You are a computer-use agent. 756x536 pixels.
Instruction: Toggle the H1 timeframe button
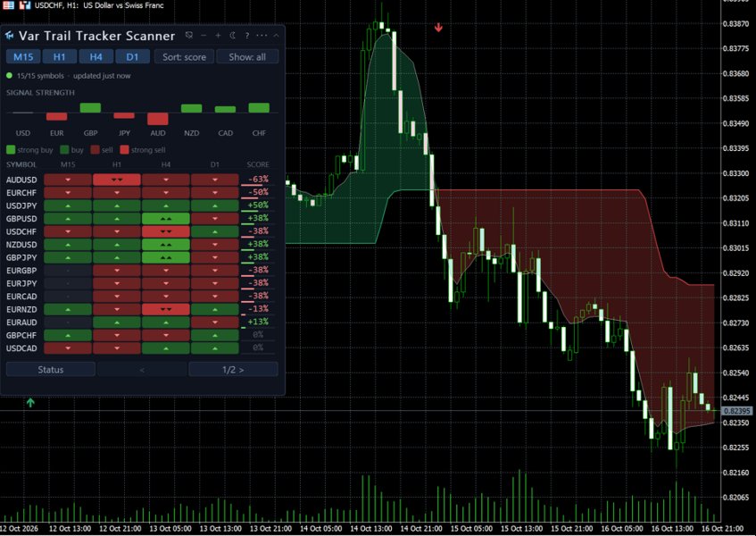[x=59, y=57]
